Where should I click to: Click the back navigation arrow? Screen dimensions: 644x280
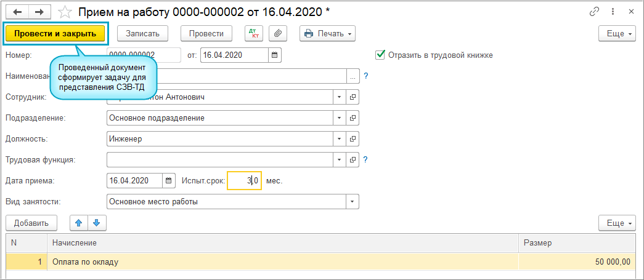click(17, 11)
